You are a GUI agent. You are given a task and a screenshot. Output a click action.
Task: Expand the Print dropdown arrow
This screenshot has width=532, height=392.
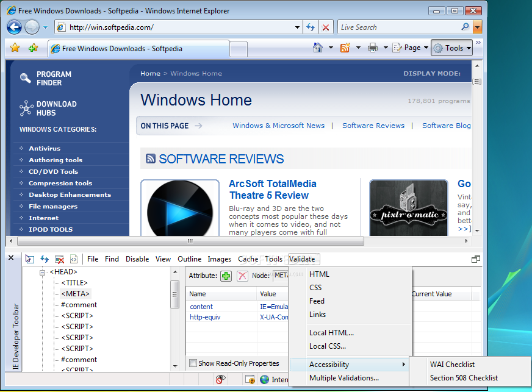pyautogui.click(x=386, y=48)
